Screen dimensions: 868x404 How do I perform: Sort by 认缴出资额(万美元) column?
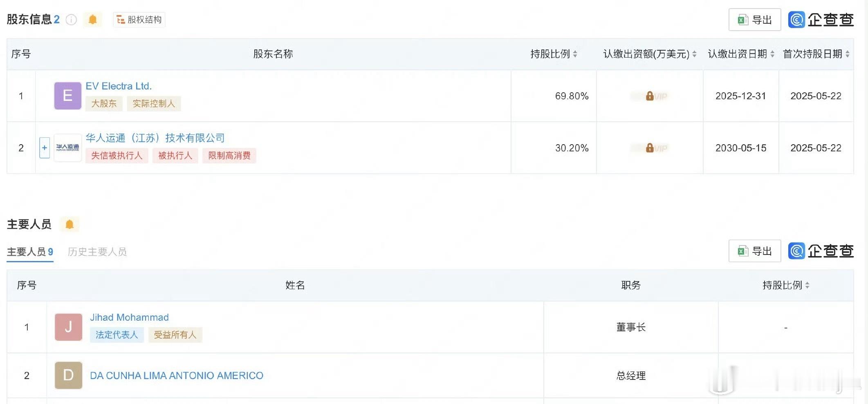(x=650, y=54)
